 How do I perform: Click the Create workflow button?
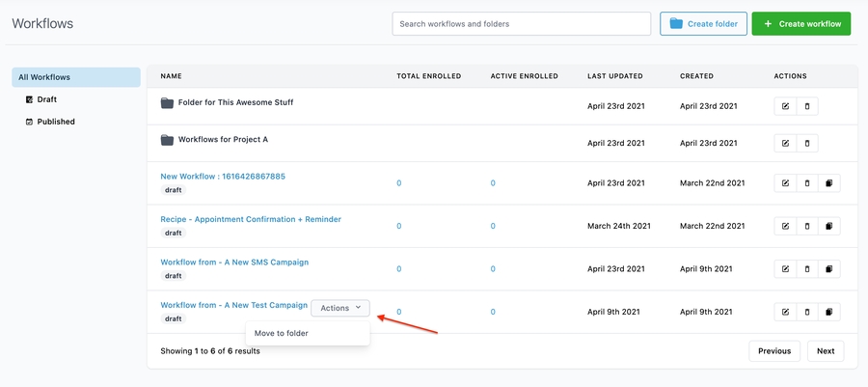click(x=801, y=24)
